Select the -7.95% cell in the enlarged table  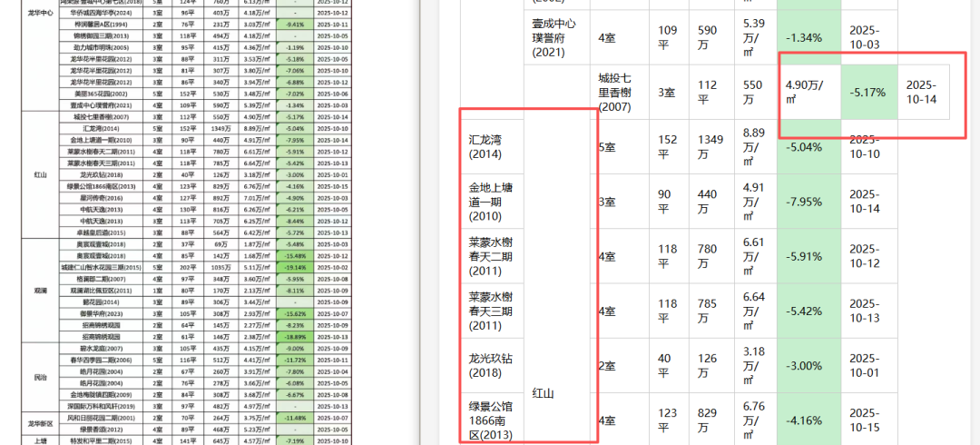click(x=808, y=202)
